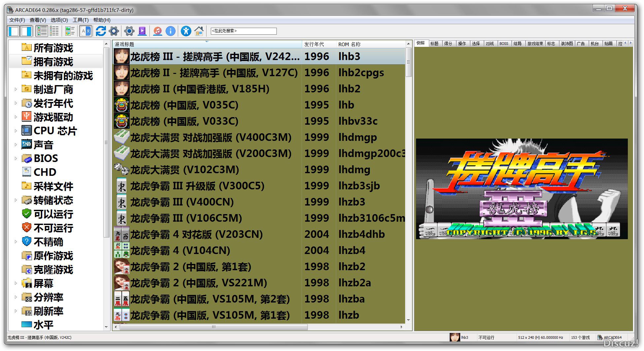Screen dimensions: 644x351
Task: Open the blue info circle icon
Action: tap(170, 31)
